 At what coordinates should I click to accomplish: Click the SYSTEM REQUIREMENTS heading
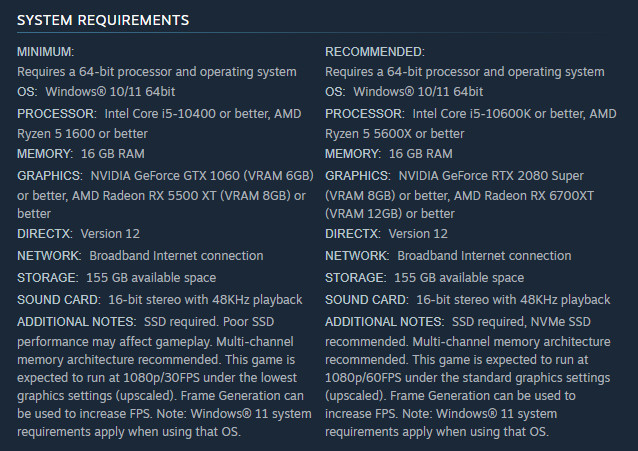(103, 20)
